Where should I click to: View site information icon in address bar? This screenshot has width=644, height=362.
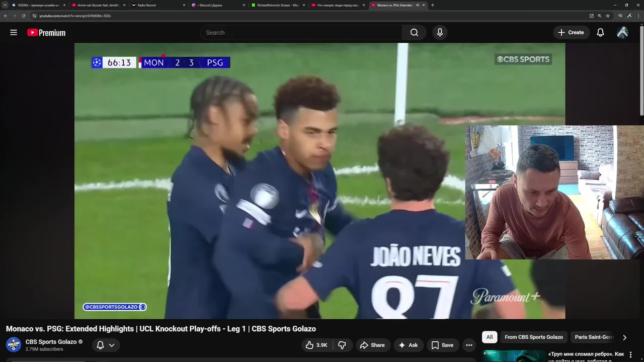click(35, 16)
